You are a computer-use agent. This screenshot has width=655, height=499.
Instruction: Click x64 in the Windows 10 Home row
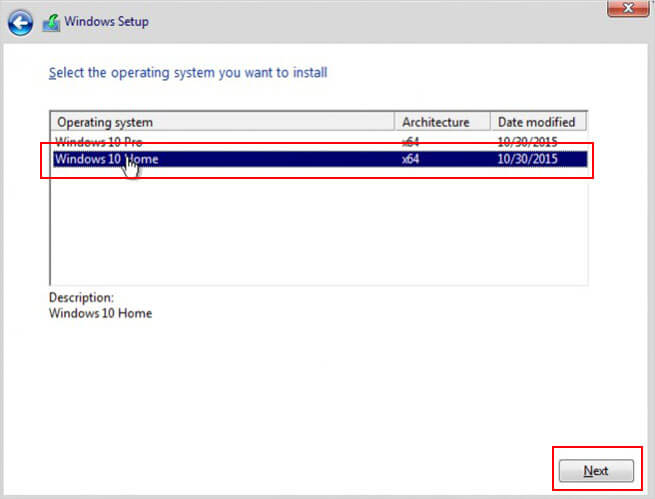click(410, 159)
